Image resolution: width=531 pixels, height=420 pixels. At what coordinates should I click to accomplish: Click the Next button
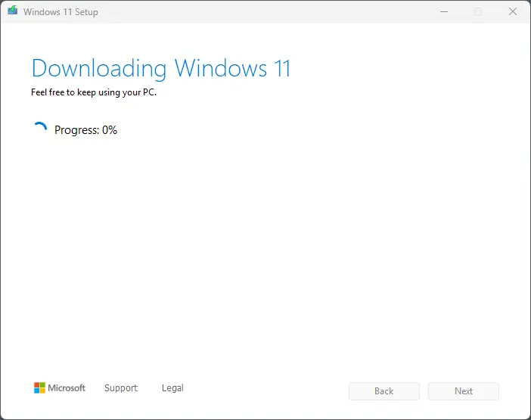(x=463, y=391)
